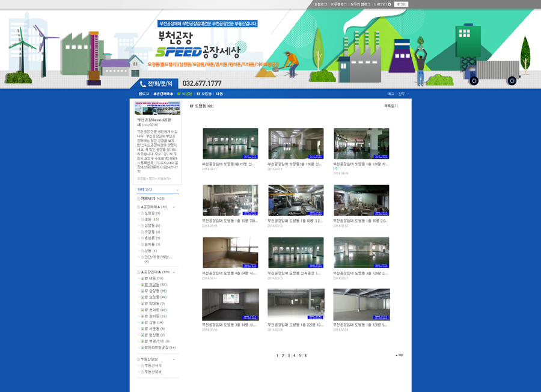This screenshot has height=392, width=541.
Task: Open 도당동 under 공장매매 category
Action: 152,213
